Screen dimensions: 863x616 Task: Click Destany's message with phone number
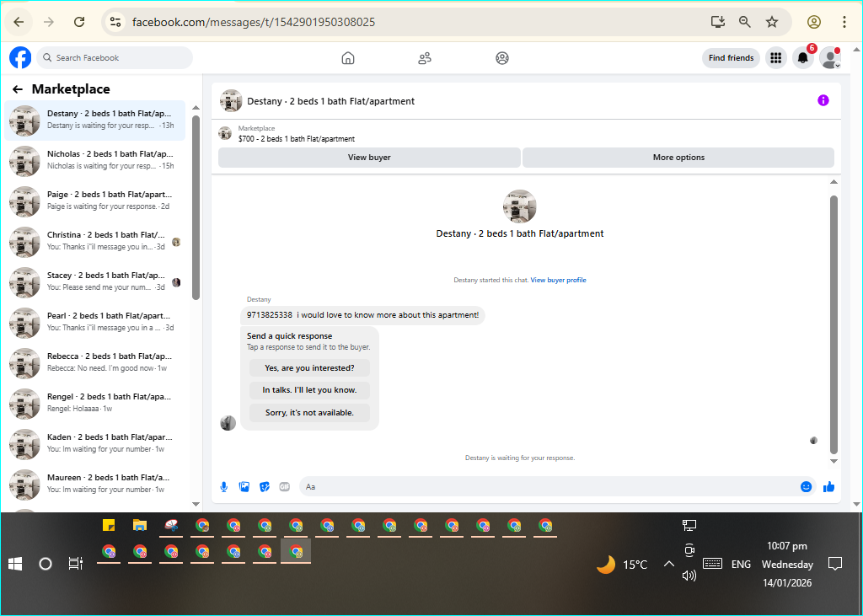tap(362, 315)
